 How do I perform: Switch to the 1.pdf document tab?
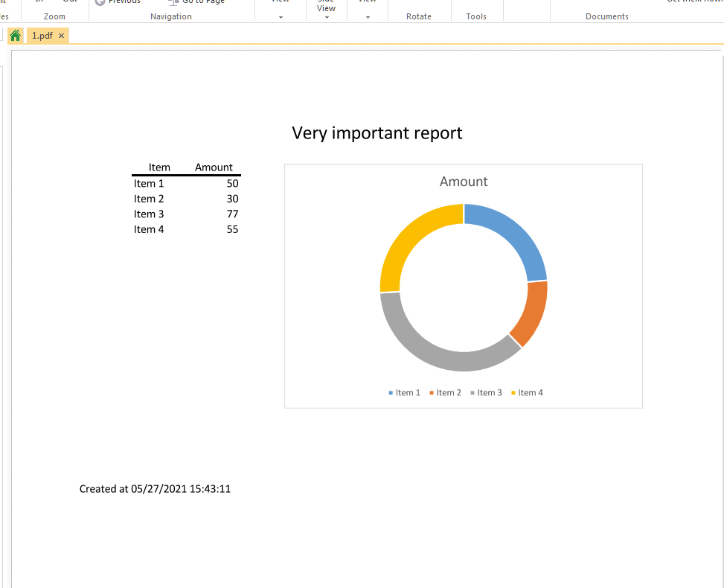[42, 36]
